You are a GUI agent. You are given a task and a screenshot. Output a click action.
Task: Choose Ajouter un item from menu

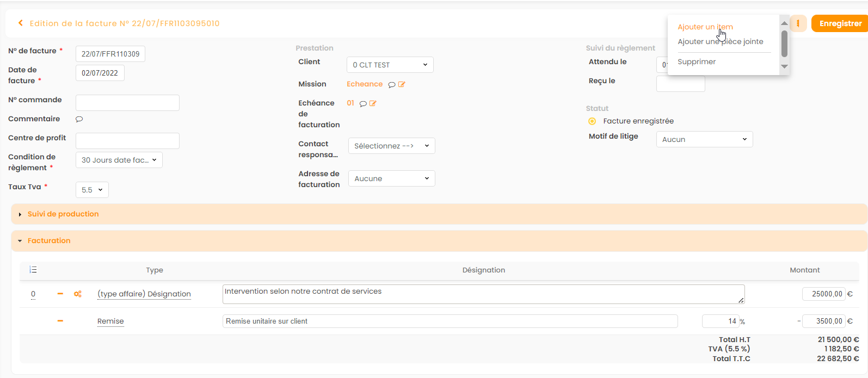[x=705, y=27]
